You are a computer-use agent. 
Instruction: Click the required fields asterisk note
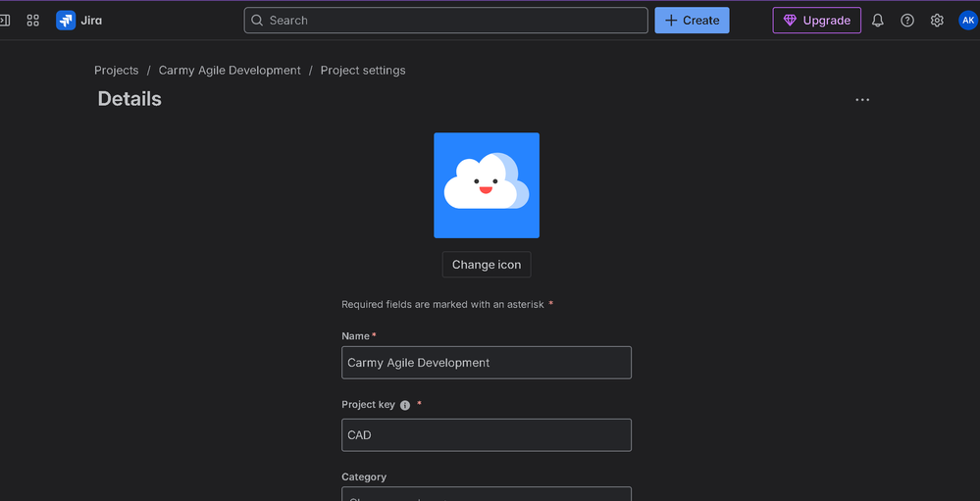[447, 304]
